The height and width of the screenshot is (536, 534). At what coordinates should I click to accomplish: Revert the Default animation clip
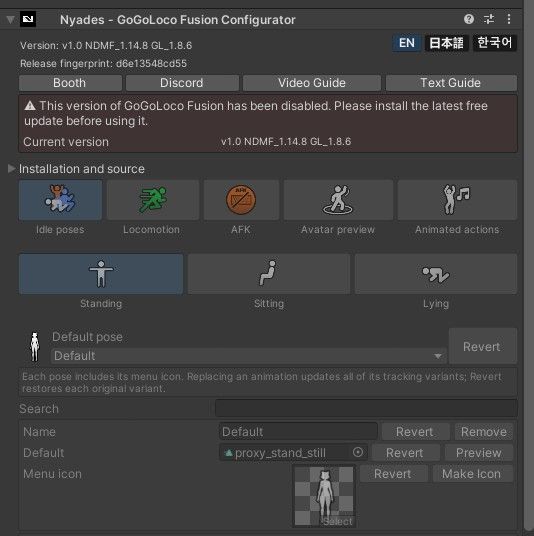tap(405, 453)
